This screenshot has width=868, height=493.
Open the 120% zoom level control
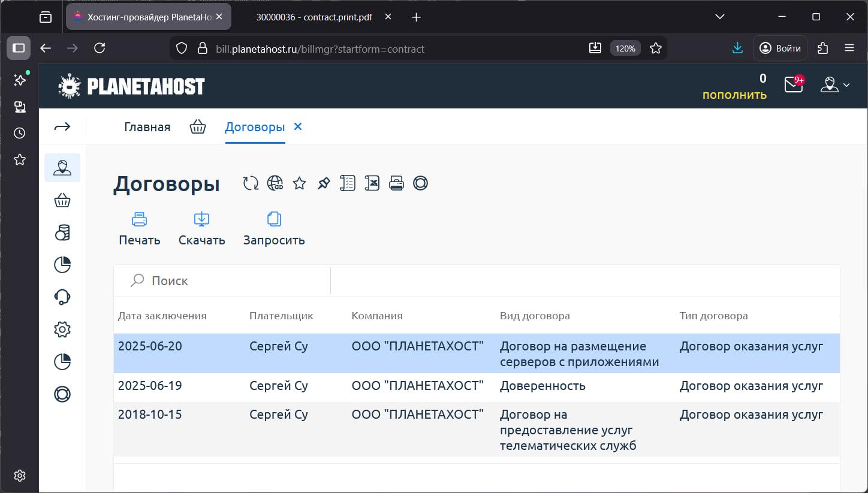(625, 48)
